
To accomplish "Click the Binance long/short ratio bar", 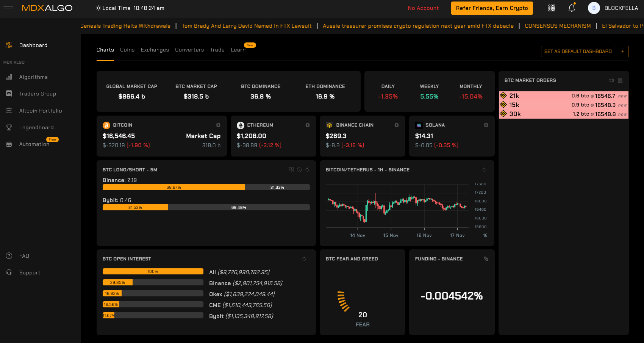I will point(206,187).
